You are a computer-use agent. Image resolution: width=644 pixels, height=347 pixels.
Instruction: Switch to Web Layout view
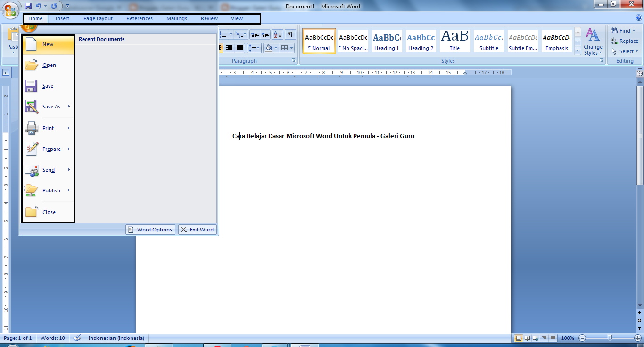click(536, 338)
